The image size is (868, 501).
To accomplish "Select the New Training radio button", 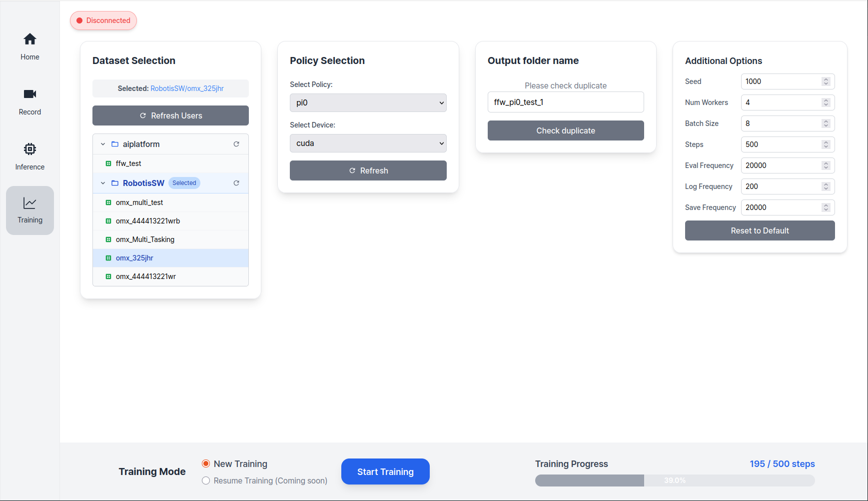I will tap(206, 463).
